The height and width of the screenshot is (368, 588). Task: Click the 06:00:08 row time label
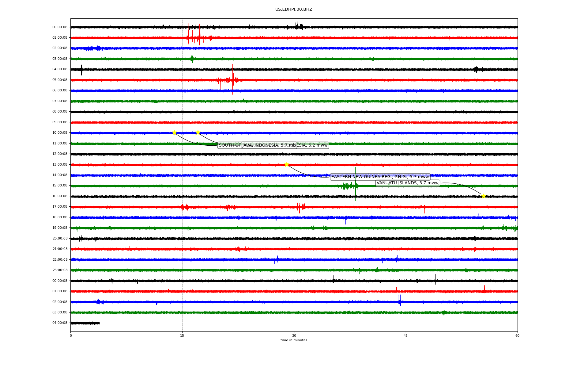(60, 90)
